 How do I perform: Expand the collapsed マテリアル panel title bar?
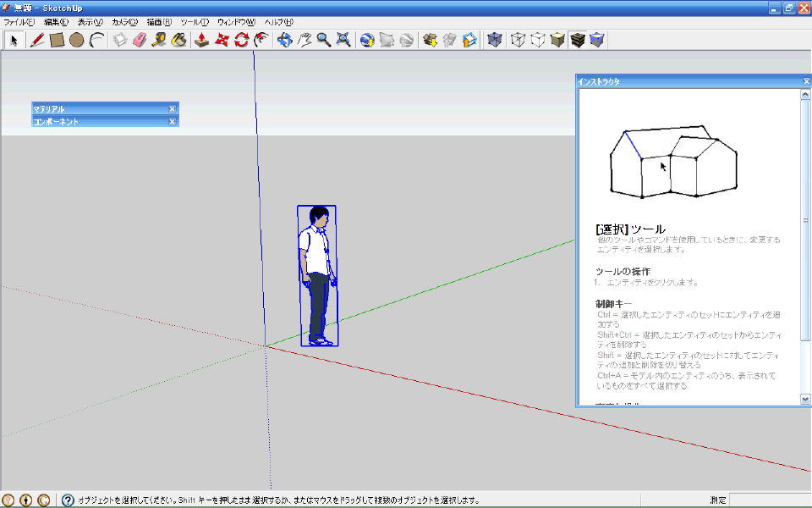(x=100, y=109)
